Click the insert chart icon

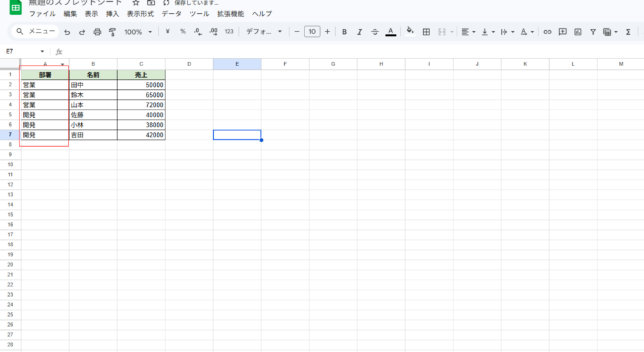(577, 31)
